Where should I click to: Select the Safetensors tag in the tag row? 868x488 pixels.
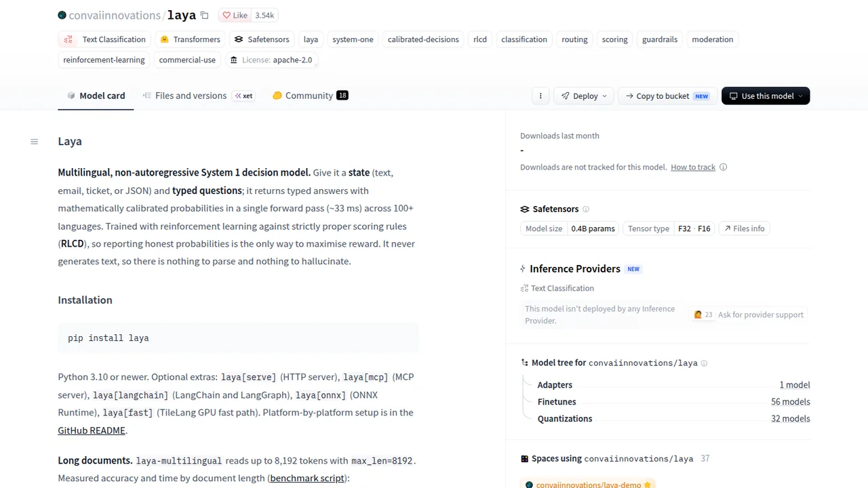click(x=262, y=39)
